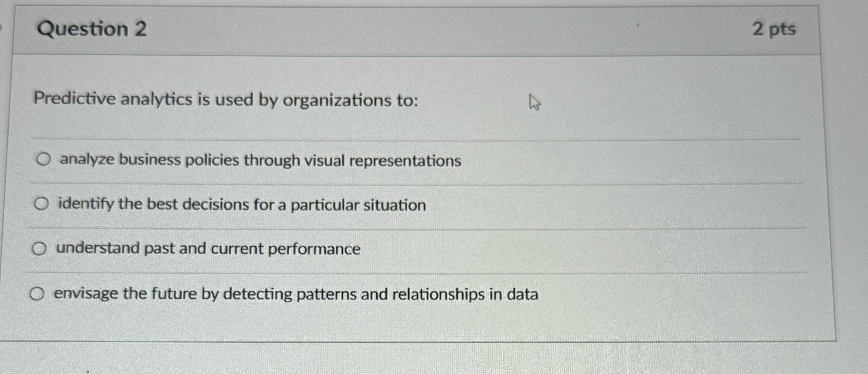Select the radio button for "understand past and current performance"

pyautogui.click(x=40, y=248)
